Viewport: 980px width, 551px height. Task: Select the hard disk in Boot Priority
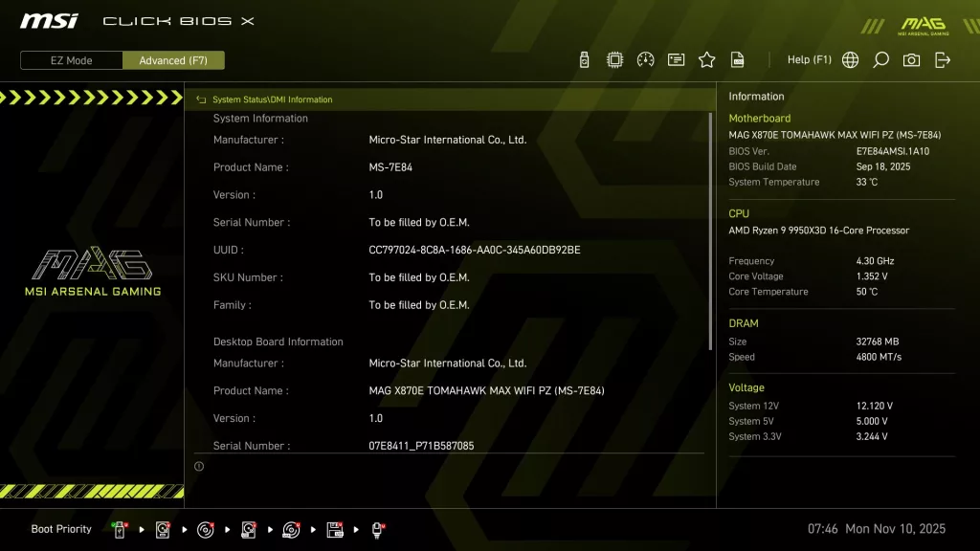coord(162,529)
